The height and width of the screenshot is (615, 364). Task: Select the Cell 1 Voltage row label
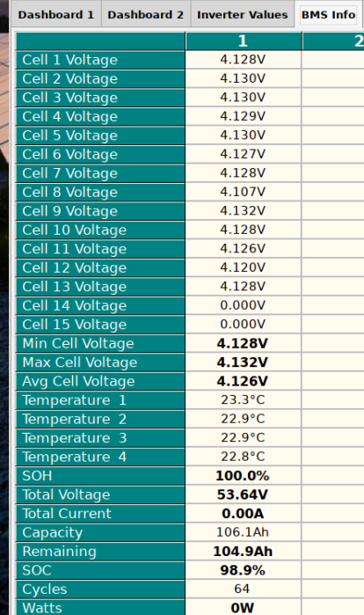click(x=69, y=60)
